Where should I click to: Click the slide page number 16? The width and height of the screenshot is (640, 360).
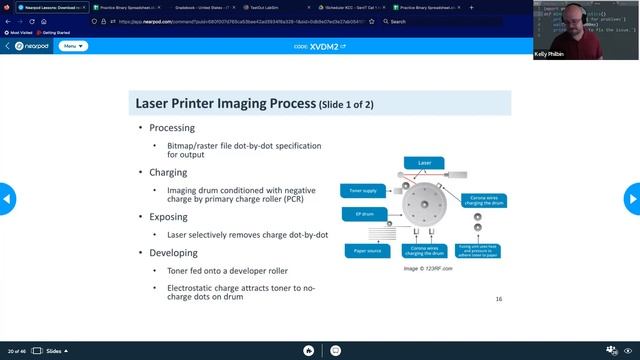point(499,299)
